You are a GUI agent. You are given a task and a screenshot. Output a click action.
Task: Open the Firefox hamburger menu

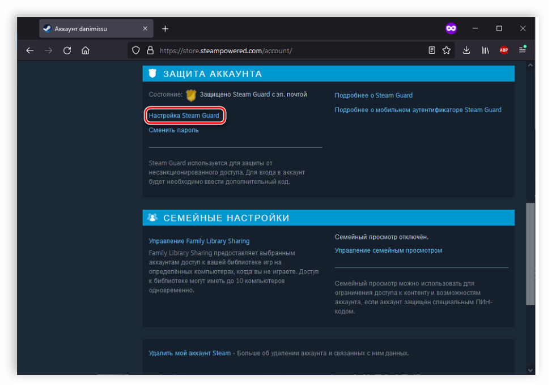point(523,50)
